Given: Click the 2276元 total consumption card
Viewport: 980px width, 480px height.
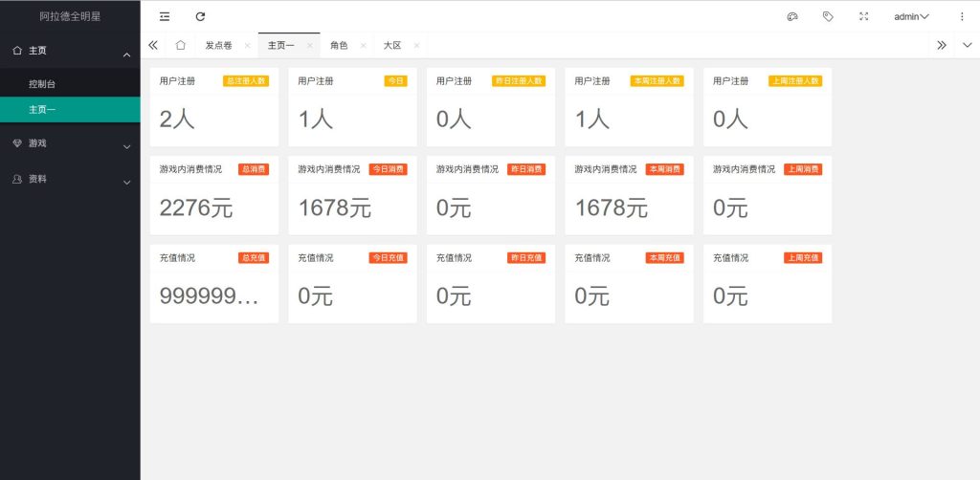Looking at the screenshot, I should coord(213,196).
